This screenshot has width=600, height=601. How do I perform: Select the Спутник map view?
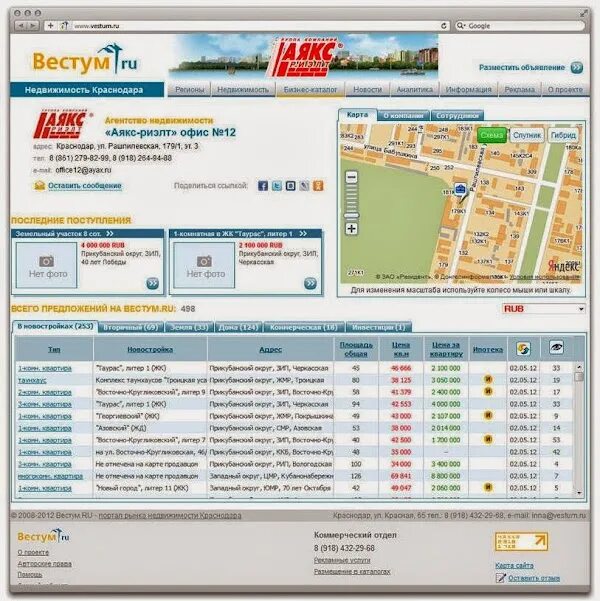(x=527, y=135)
